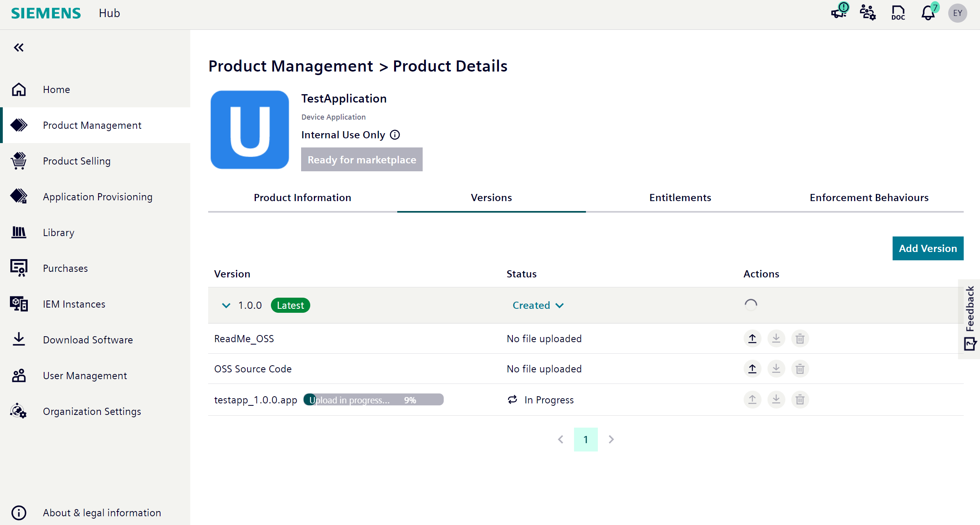Click the Siemens logo

46,13
